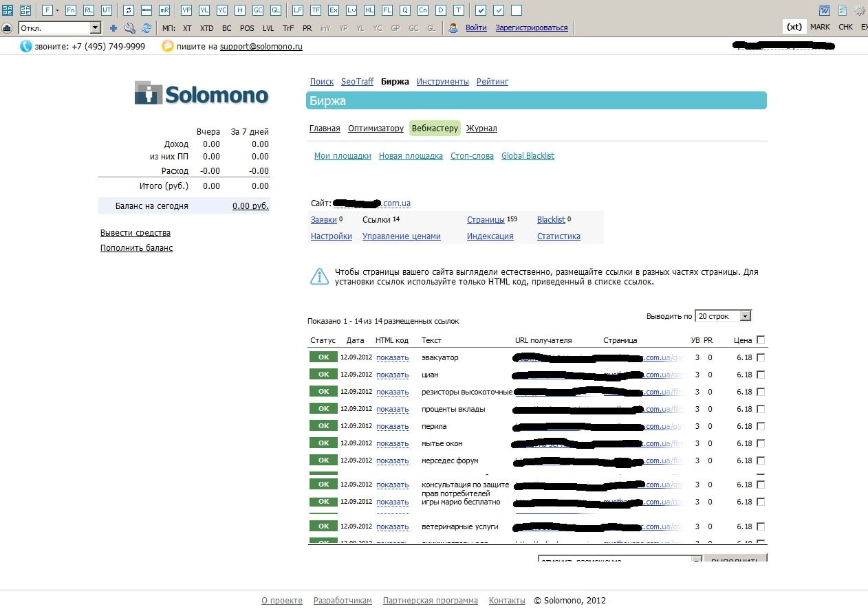This screenshot has width=868, height=611.
Task: Click the Word document icon
Action: pyautogui.click(x=824, y=10)
